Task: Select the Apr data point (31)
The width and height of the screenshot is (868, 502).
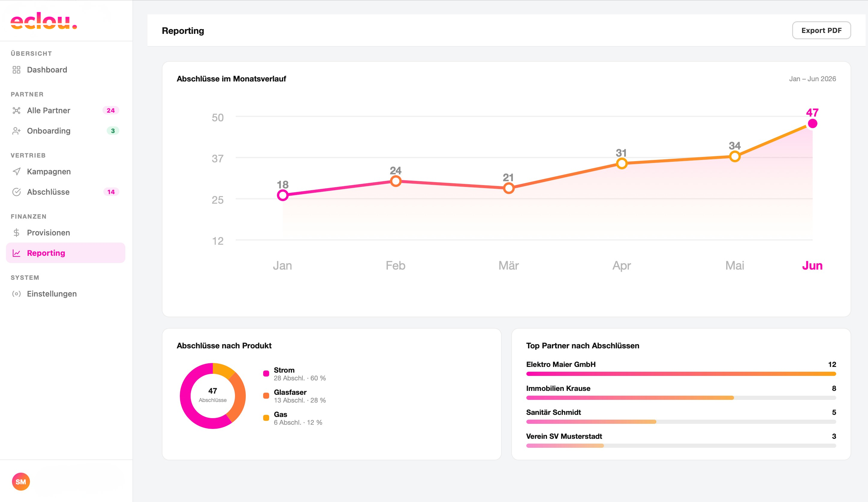Action: [622, 164]
